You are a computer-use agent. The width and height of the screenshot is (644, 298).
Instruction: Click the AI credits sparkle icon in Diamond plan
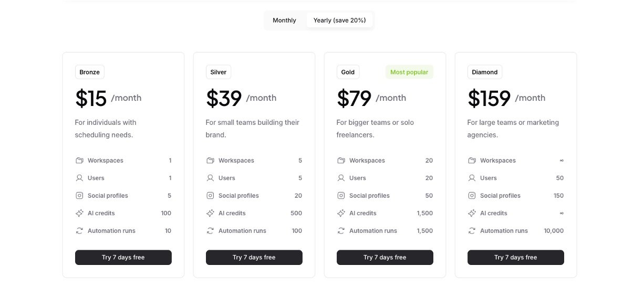point(472,213)
